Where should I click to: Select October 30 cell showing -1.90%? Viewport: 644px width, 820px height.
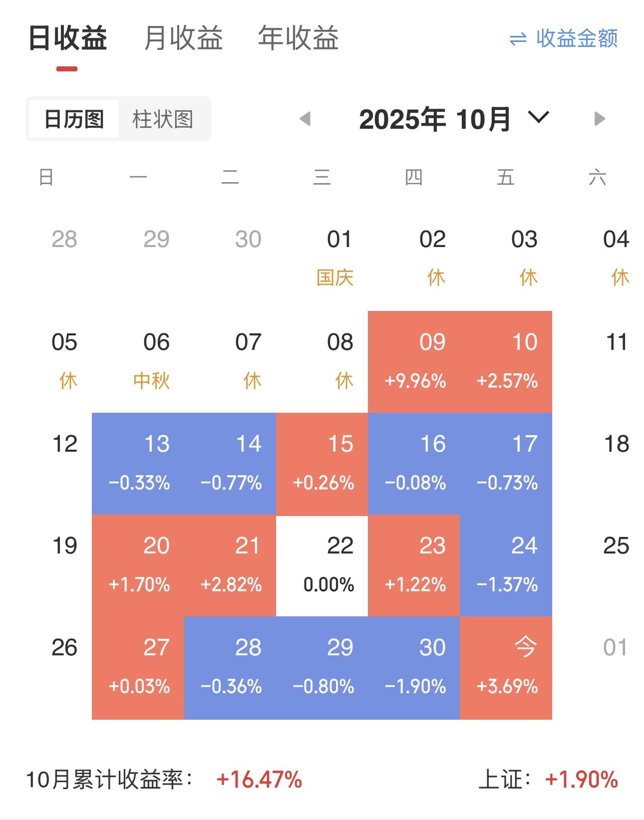click(x=414, y=667)
